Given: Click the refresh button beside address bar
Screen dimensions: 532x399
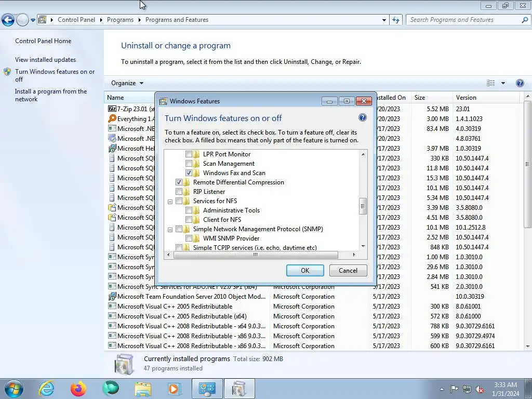Looking at the screenshot, I should point(395,20).
